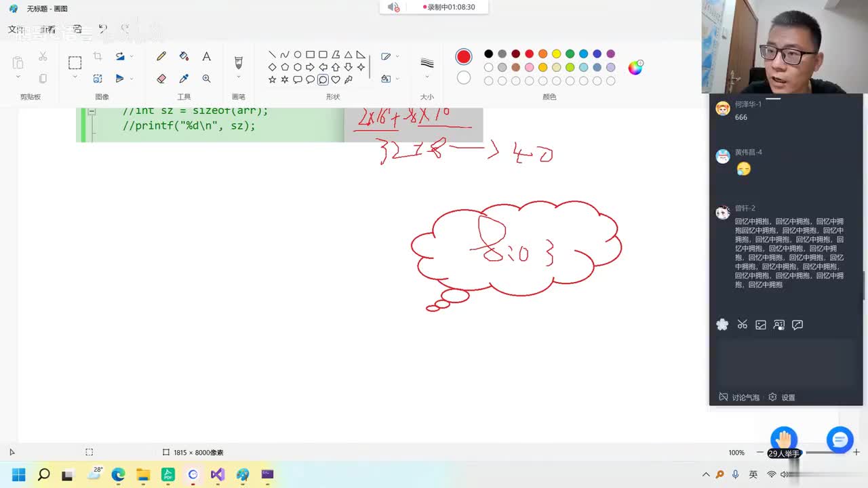Pick the yellow color swatch
The height and width of the screenshot is (488, 868).
[556, 54]
